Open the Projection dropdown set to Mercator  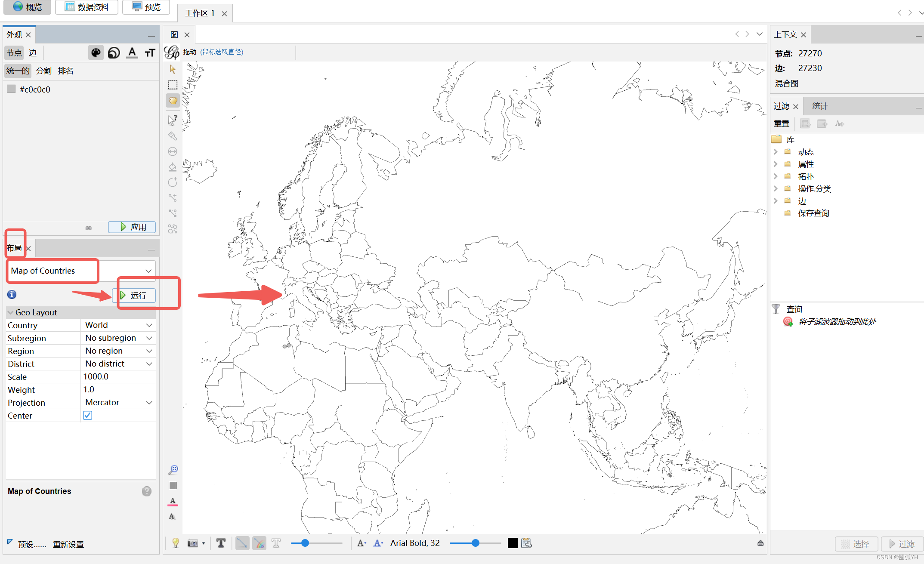tap(149, 402)
